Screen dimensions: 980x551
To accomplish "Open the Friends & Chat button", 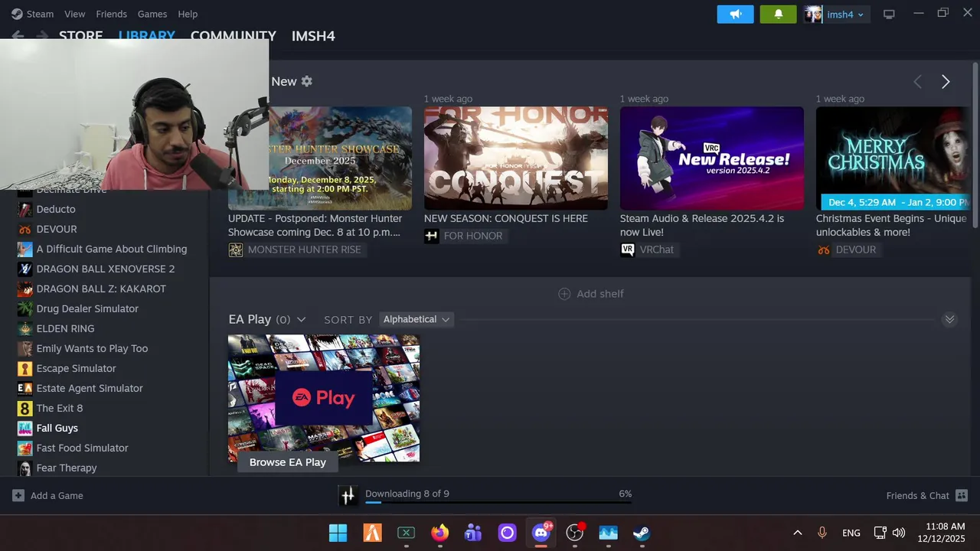I will point(926,495).
